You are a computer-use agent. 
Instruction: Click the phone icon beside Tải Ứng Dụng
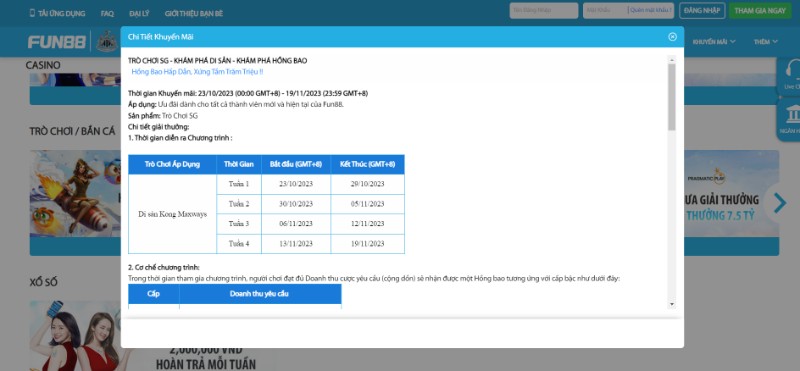pos(32,13)
